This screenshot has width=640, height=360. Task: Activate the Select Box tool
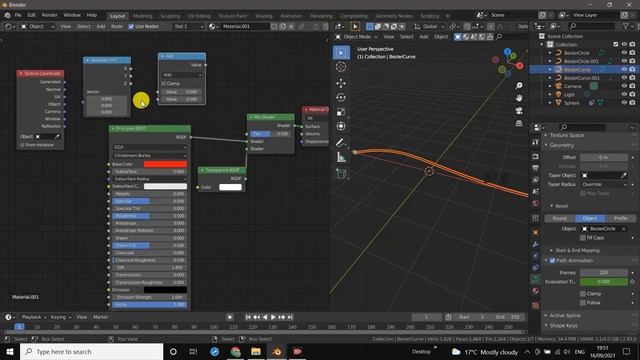point(341,53)
